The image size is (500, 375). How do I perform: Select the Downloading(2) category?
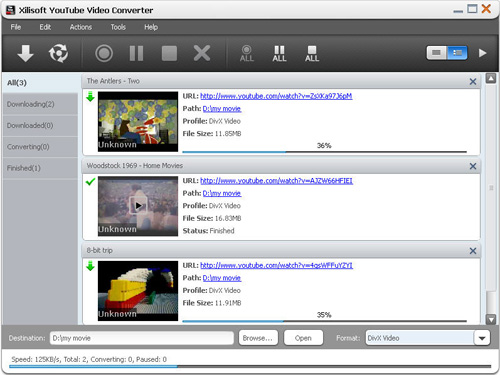40,104
